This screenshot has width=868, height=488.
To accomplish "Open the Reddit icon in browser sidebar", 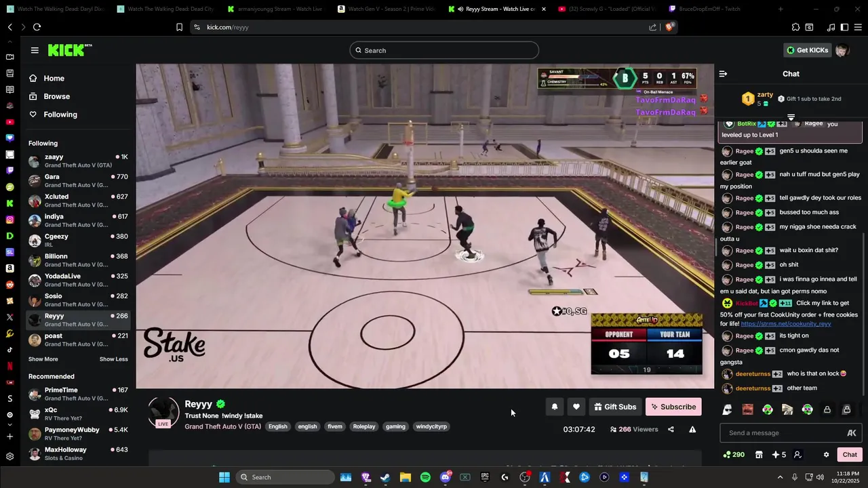I will pos(9,285).
